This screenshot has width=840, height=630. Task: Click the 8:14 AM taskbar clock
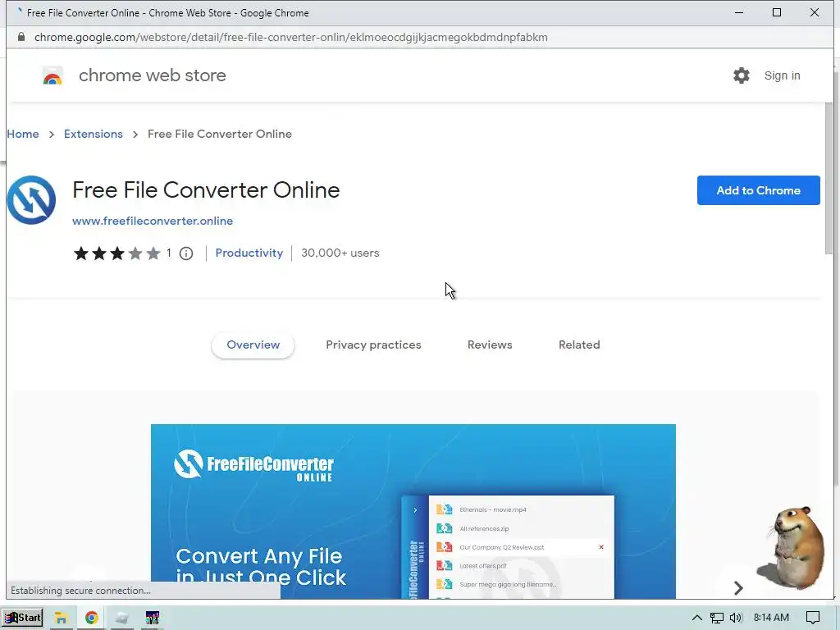pyautogui.click(x=771, y=618)
